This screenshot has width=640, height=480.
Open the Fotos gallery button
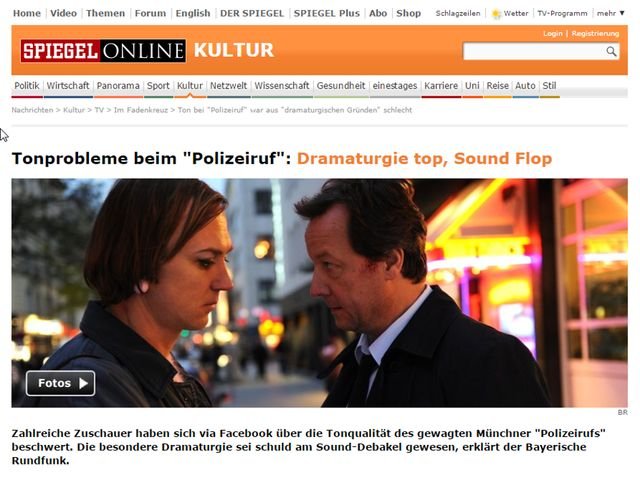click(60, 383)
